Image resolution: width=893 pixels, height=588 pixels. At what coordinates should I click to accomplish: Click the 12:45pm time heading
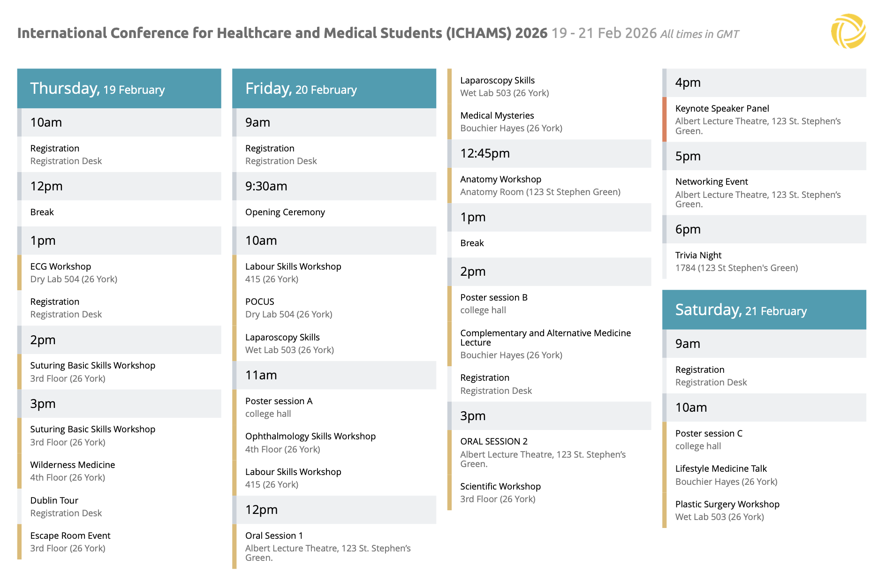[549, 154]
